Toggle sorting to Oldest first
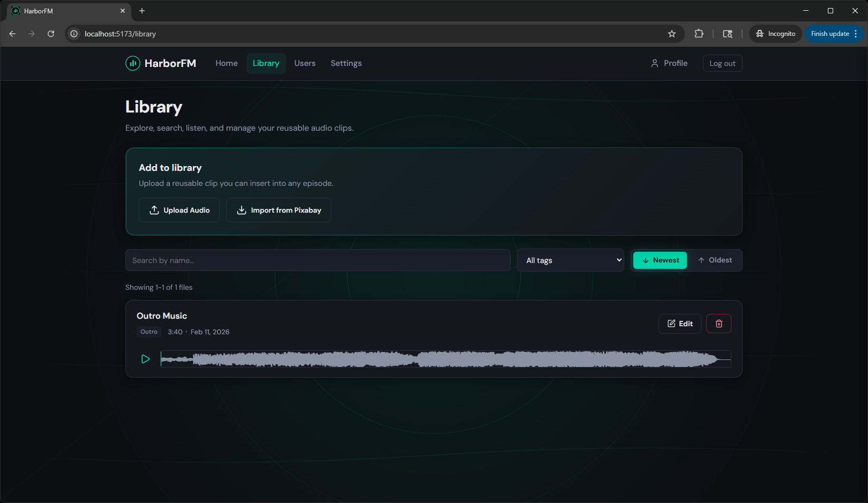868x503 pixels. [715, 260]
